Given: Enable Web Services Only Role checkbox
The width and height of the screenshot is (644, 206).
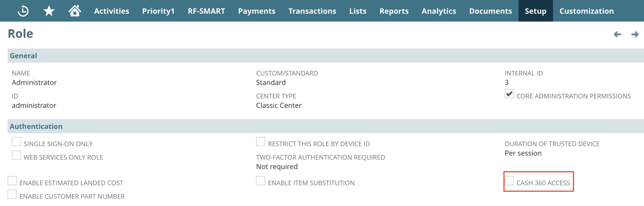Looking at the screenshot, I should tap(16, 155).
